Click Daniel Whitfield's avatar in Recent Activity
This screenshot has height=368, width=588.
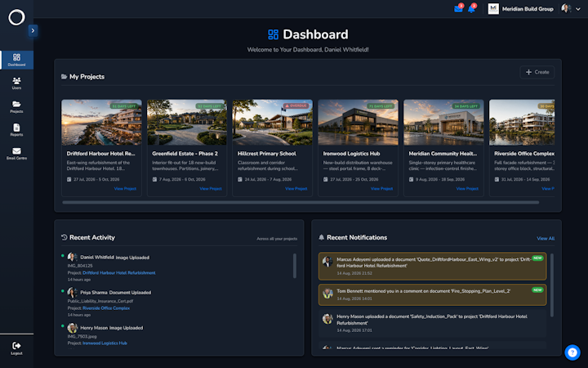[72, 257]
